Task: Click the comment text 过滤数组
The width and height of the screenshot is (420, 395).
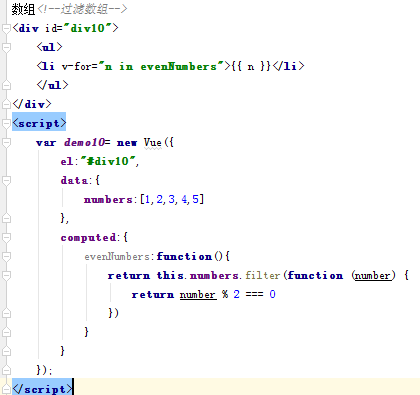Action: [x=84, y=9]
